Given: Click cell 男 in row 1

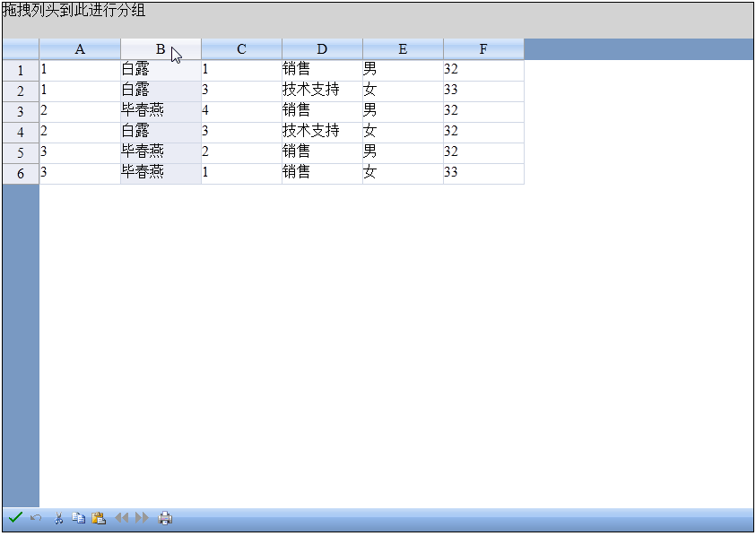Looking at the screenshot, I should tap(403, 71).
